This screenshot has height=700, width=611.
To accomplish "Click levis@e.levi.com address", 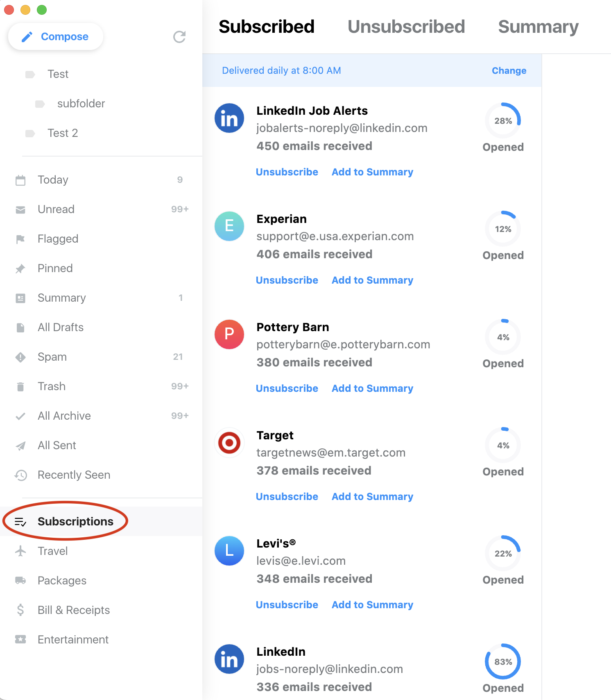I will coord(301,561).
